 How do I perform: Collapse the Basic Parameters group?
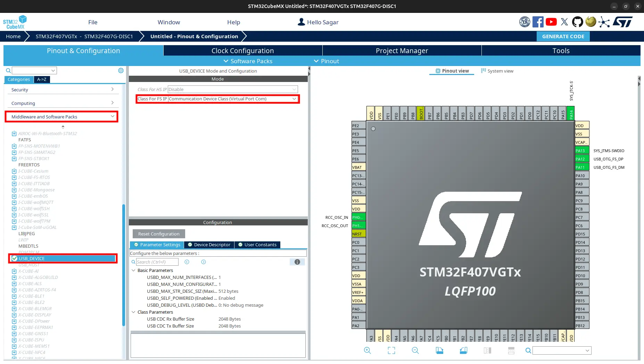[x=133, y=270]
